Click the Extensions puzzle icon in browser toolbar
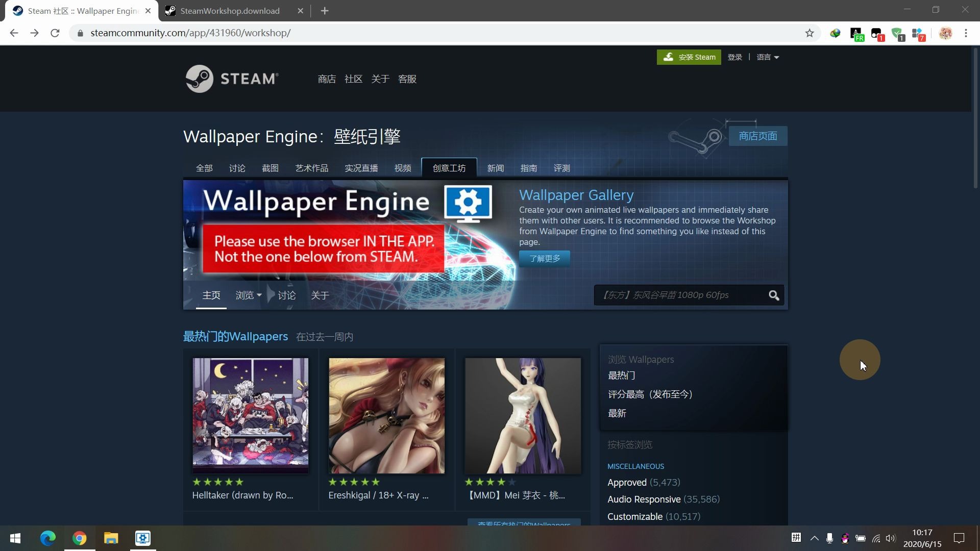 (917, 32)
